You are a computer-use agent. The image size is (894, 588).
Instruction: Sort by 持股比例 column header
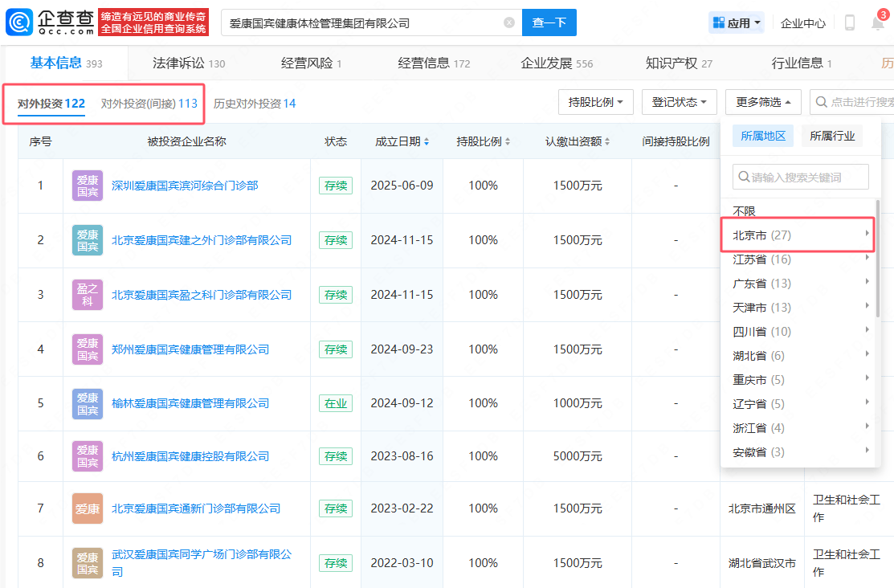[x=483, y=142]
